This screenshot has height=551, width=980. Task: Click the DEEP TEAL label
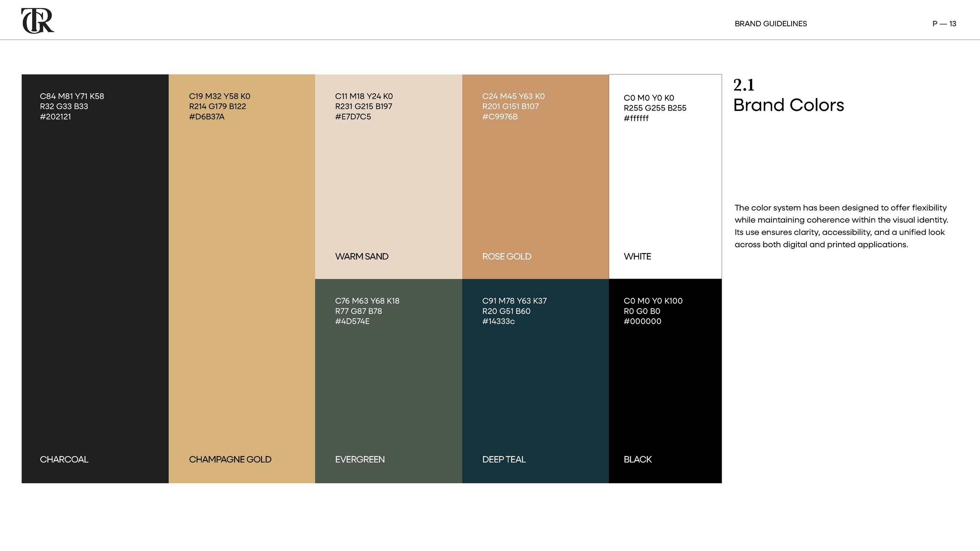pyautogui.click(x=504, y=459)
